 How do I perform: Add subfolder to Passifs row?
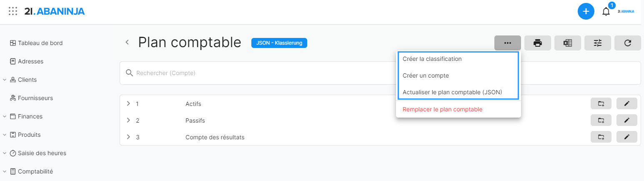[x=601, y=120]
